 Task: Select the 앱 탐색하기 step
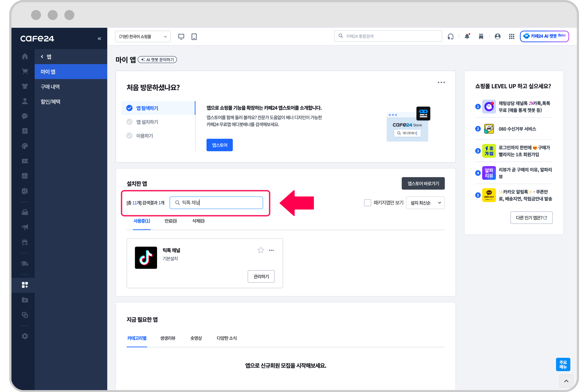point(158,108)
